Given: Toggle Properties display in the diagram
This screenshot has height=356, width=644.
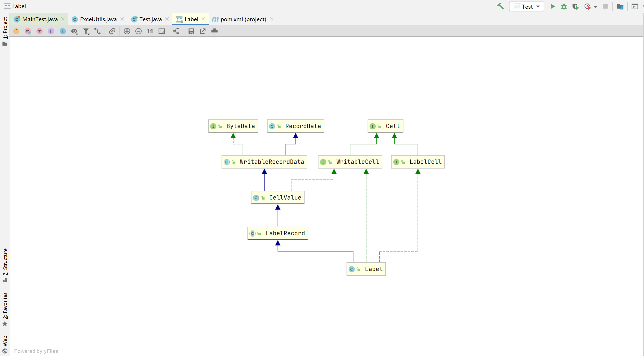Looking at the screenshot, I should pos(51,31).
